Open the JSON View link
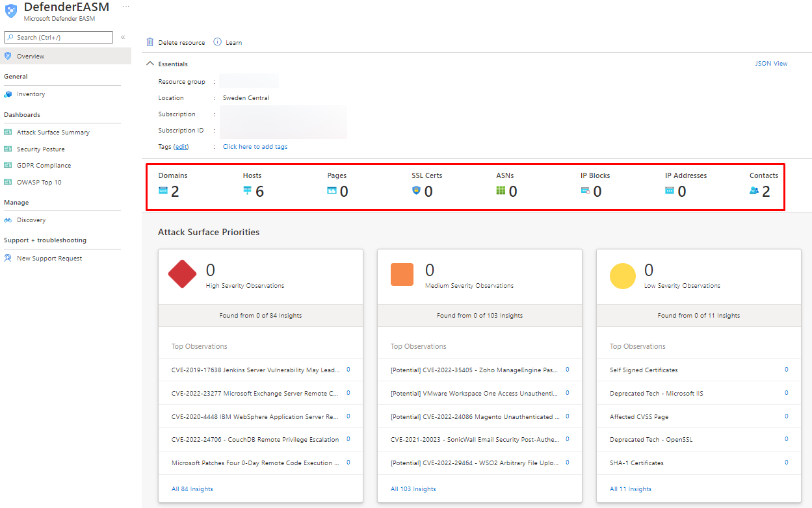Image resolution: width=812 pixels, height=508 pixels. coord(771,64)
